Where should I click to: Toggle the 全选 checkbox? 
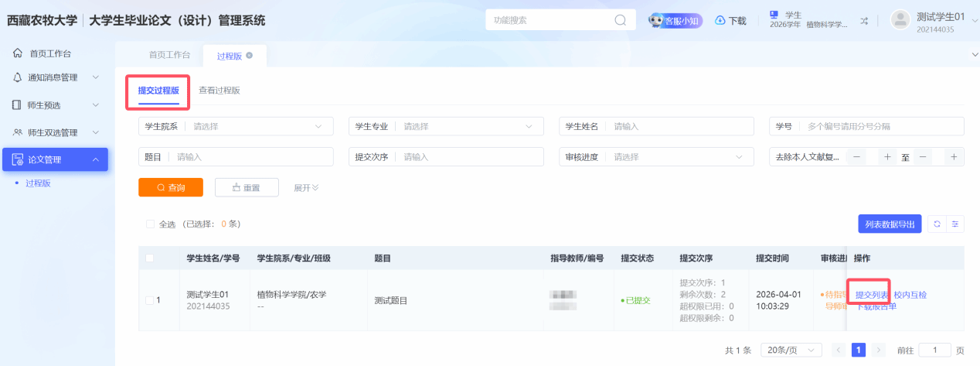(150, 224)
